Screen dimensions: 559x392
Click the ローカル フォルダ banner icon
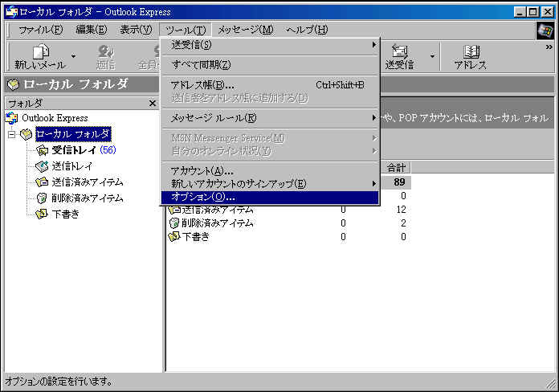tap(14, 85)
